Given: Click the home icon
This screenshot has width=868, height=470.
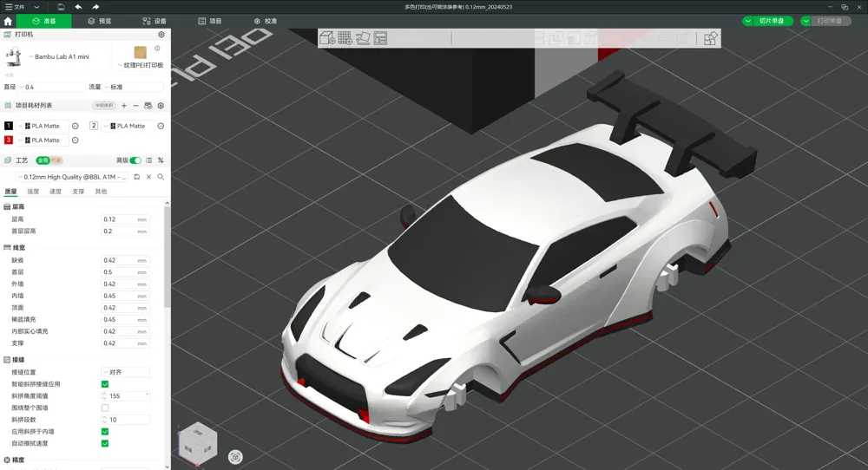Looking at the screenshot, I should (8, 21).
